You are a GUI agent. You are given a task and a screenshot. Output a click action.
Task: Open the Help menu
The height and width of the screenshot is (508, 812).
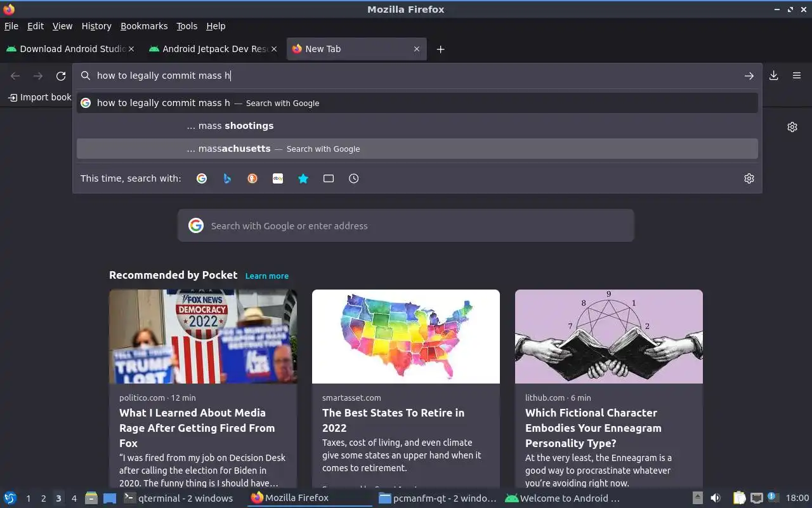pos(216,26)
